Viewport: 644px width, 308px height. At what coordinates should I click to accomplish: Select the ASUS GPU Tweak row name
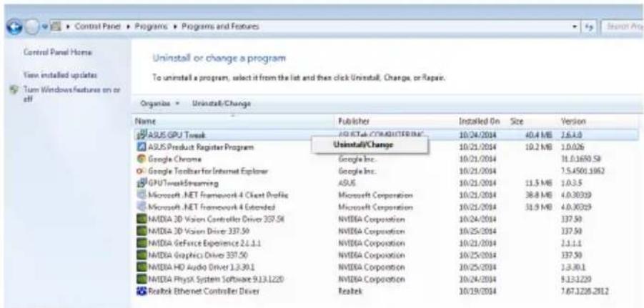click(x=177, y=134)
